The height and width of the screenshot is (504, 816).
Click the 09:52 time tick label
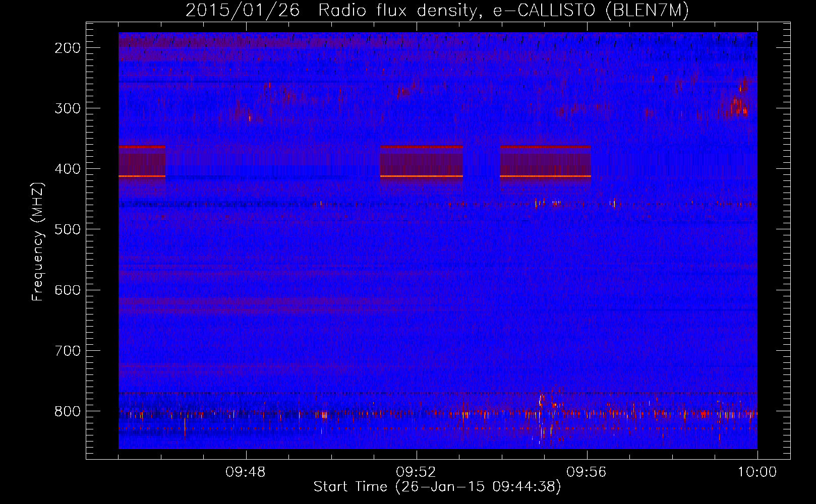click(x=416, y=472)
